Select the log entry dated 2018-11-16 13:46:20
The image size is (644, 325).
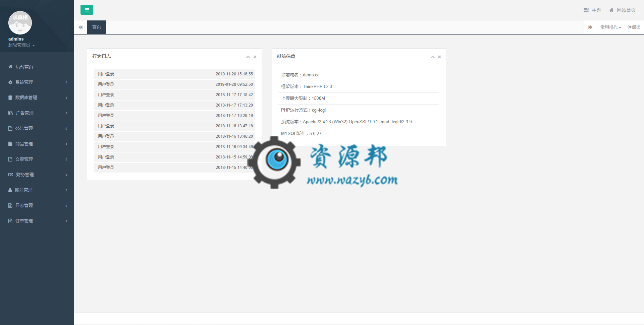[174, 136]
